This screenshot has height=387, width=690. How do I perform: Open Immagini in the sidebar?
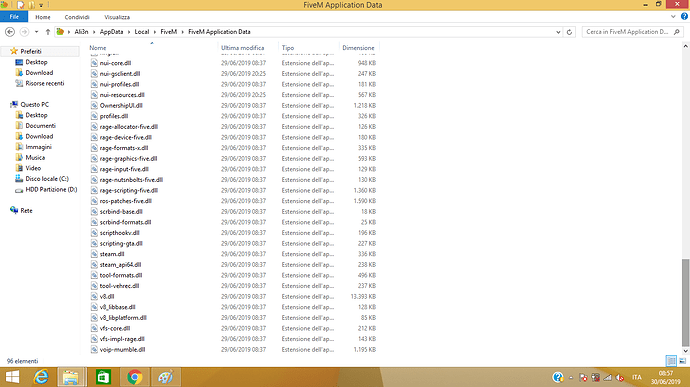pyautogui.click(x=38, y=147)
